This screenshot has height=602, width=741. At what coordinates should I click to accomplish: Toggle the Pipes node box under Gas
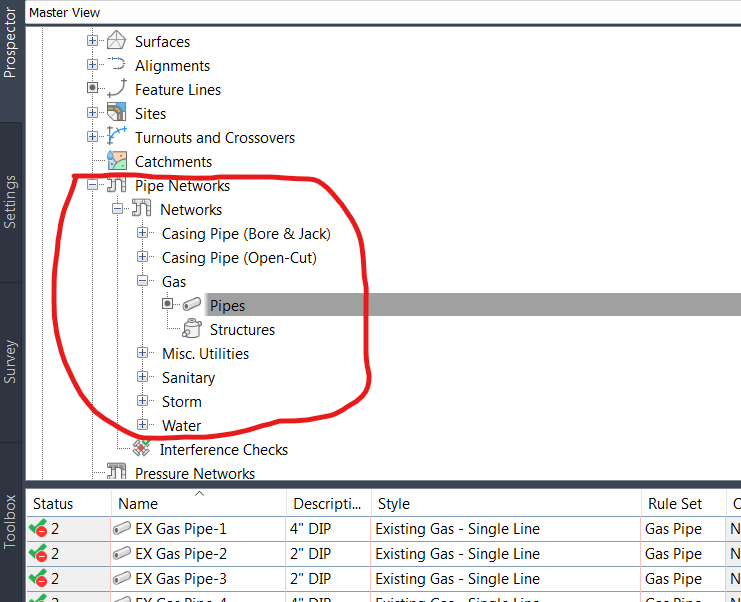168,303
